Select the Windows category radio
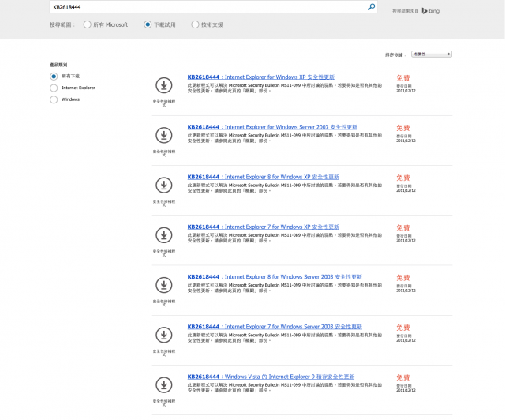Image resolution: width=505 pixels, height=420 pixels. [x=54, y=99]
